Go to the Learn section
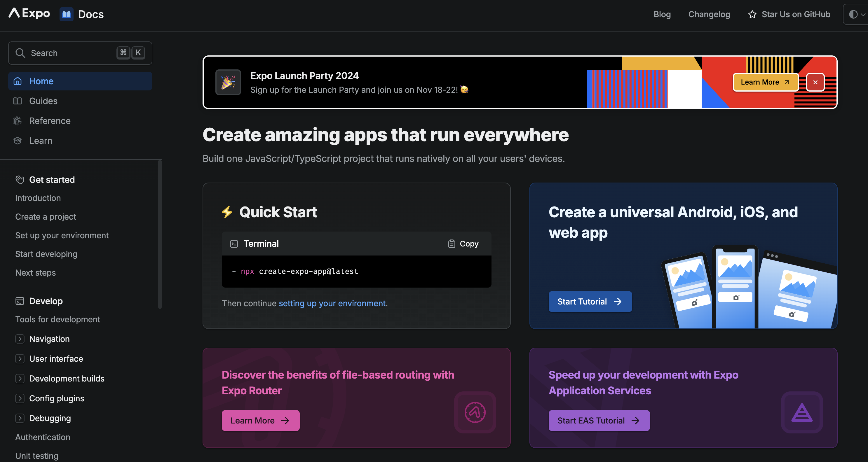The width and height of the screenshot is (868, 462). [x=41, y=141]
